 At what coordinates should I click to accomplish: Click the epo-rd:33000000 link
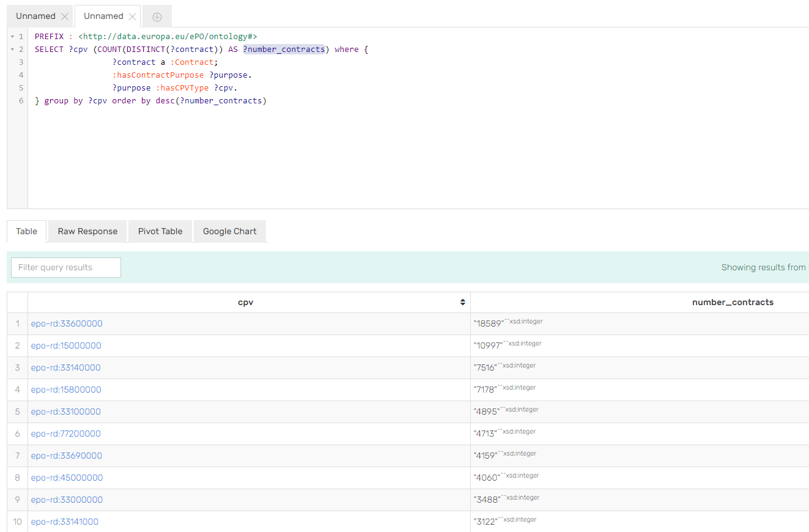(x=67, y=500)
